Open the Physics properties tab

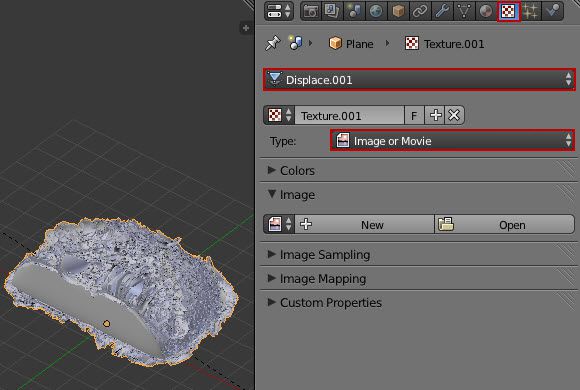coord(553,11)
